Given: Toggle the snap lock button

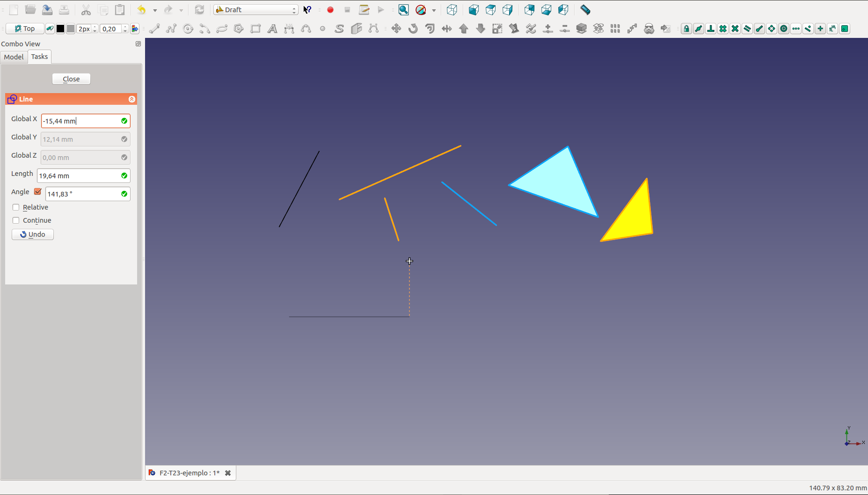Looking at the screenshot, I should (686, 29).
